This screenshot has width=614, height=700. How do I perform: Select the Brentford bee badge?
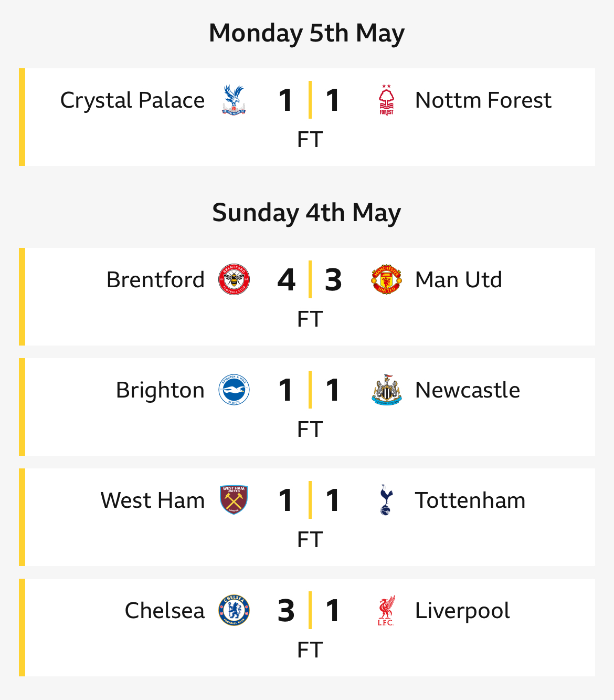coord(234,279)
